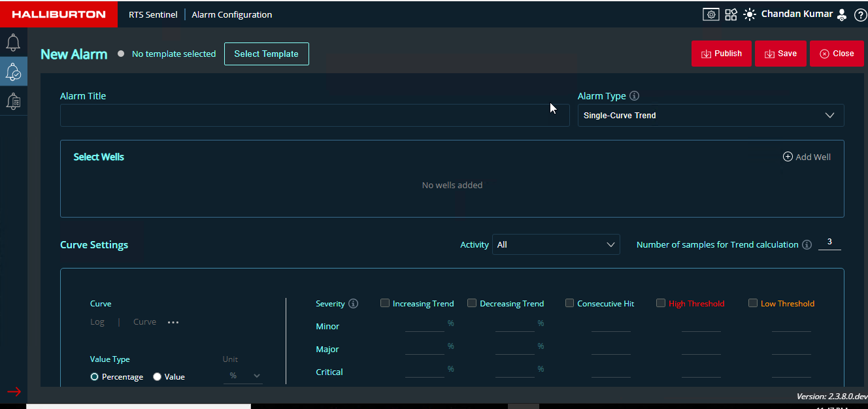Click the Alarm Title input field
Screen dimensions: 868x409
314,116
